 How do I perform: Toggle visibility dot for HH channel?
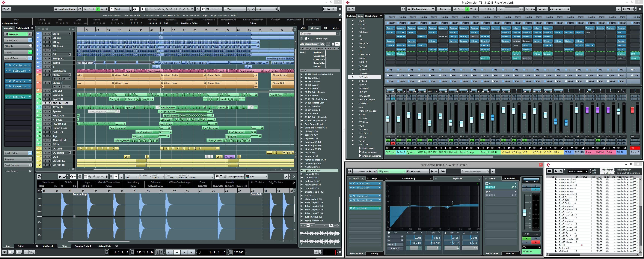pyautogui.click(x=353, y=36)
